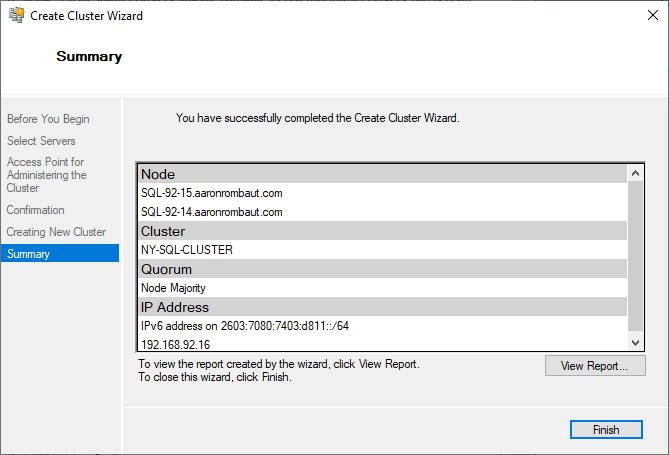The height and width of the screenshot is (455, 669).
Task: Click the scroll up arrow in summary list
Action: pyautogui.click(x=636, y=173)
